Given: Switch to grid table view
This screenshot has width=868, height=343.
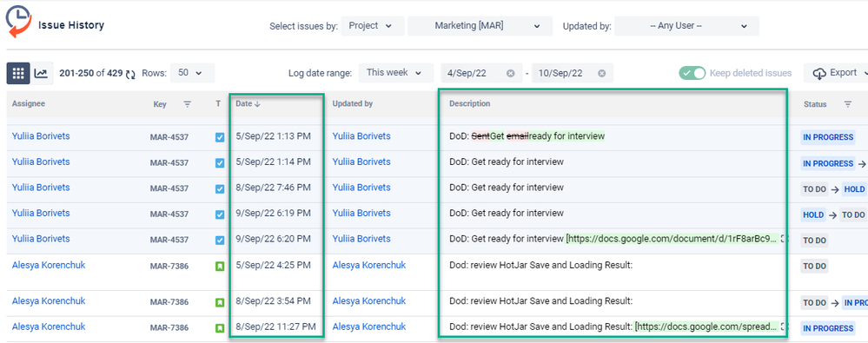Looking at the screenshot, I should [x=18, y=73].
